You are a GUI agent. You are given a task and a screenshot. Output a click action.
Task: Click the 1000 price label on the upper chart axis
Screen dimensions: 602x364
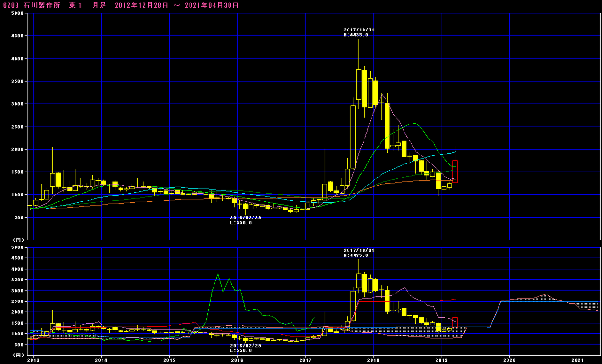17,195
